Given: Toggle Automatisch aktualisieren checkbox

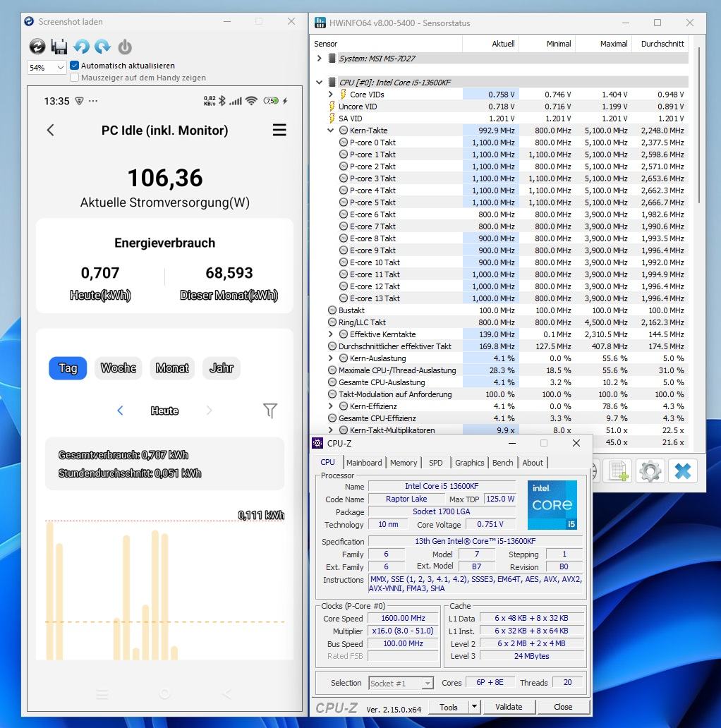Looking at the screenshot, I should pos(74,66).
